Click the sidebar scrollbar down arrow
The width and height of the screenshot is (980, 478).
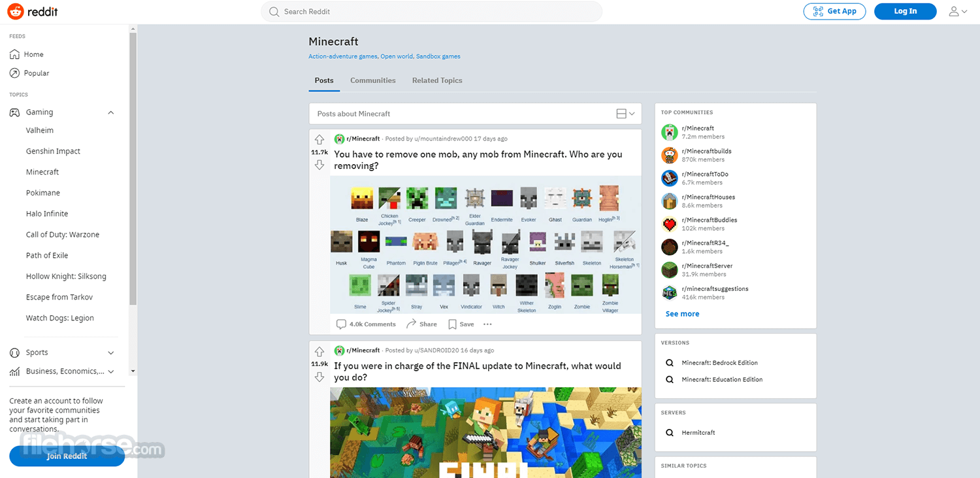click(x=133, y=371)
